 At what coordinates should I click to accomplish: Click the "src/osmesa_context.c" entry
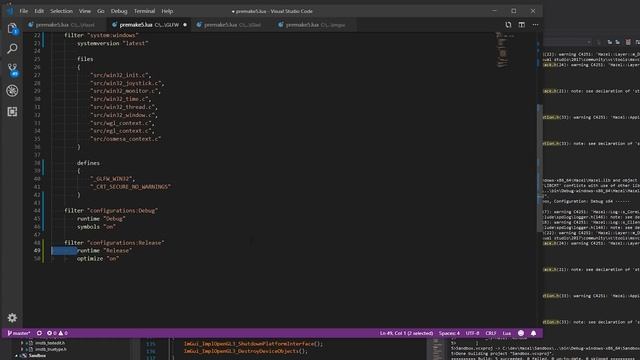(125, 139)
